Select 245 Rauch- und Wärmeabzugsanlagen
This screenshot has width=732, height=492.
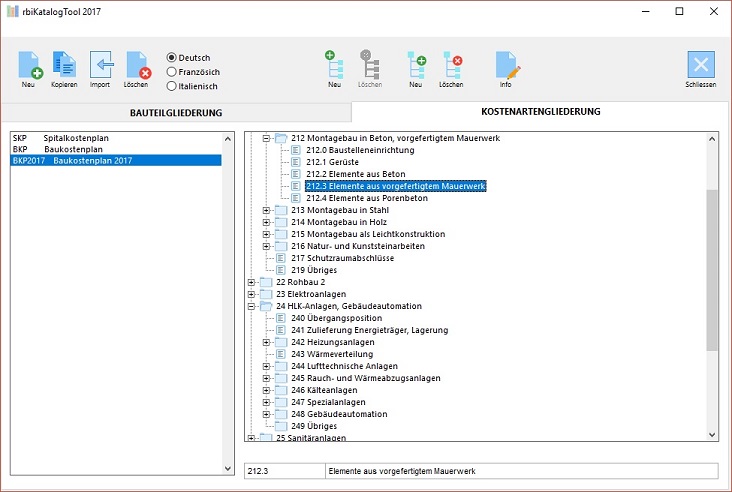366,378
